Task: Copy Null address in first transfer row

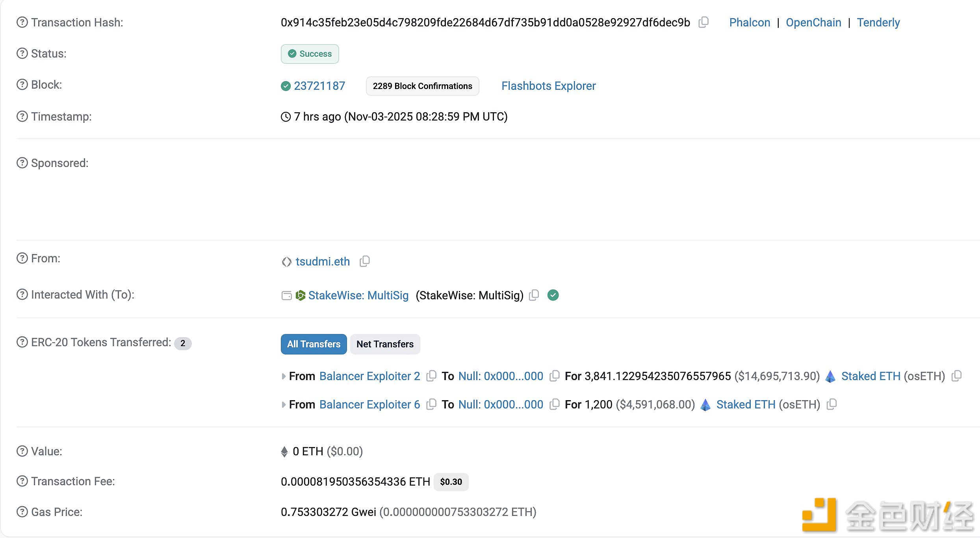Action: 555,376
